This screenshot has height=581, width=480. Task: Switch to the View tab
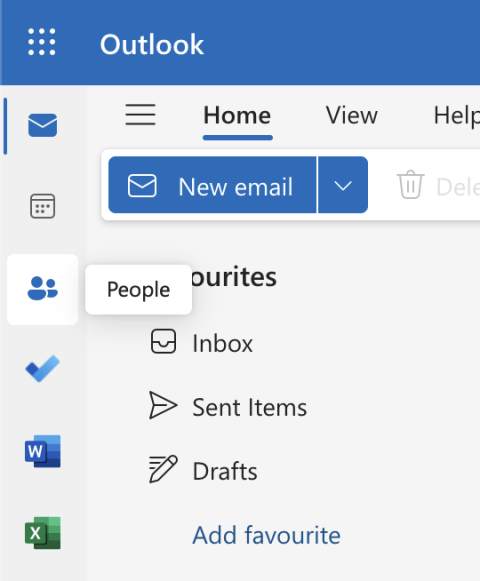click(352, 115)
